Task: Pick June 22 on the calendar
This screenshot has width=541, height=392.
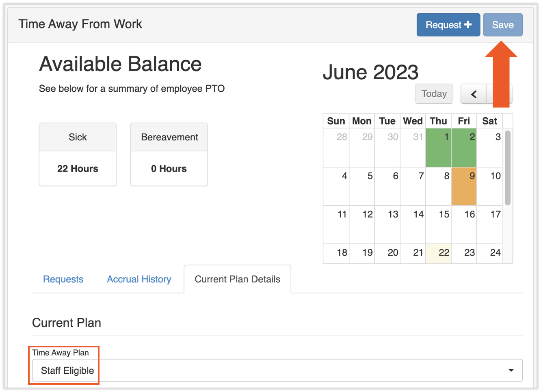Action: 438,254
